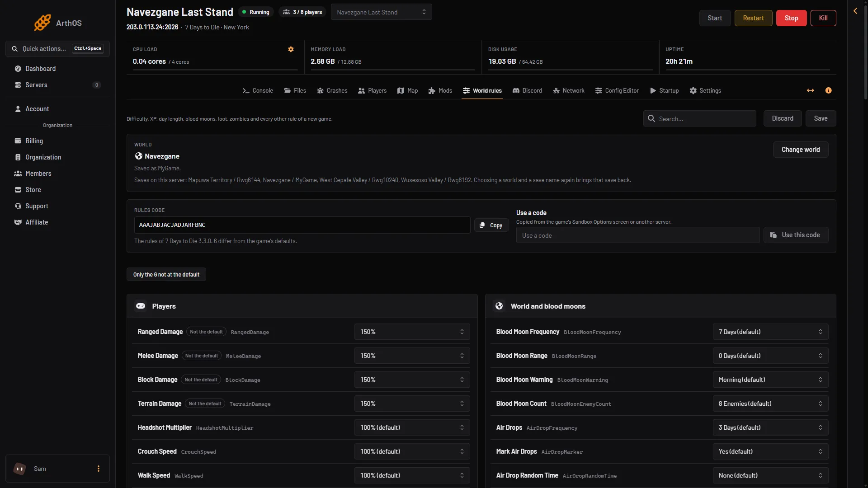868x488 pixels.
Task: Toggle Only the 6 not at the default filter
Action: tap(166, 275)
